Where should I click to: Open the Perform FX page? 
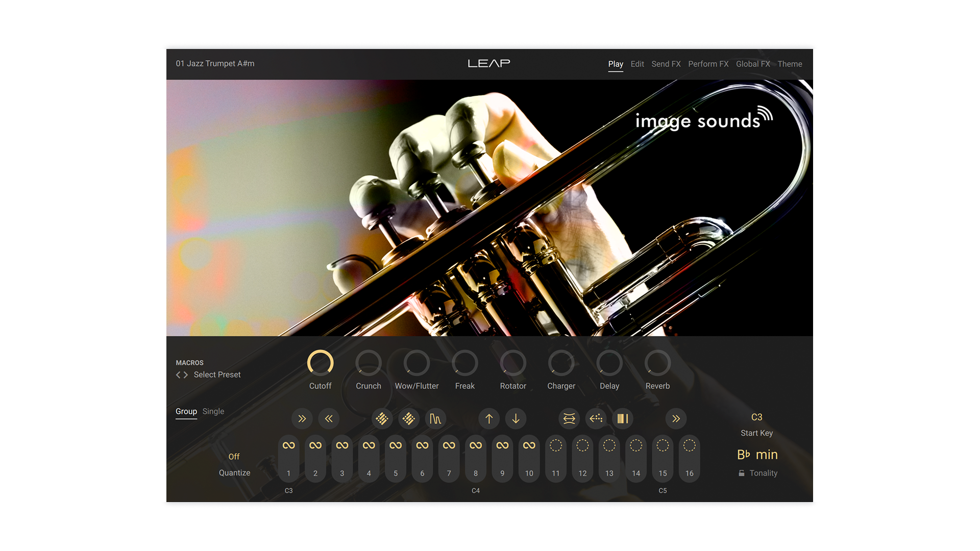click(708, 64)
